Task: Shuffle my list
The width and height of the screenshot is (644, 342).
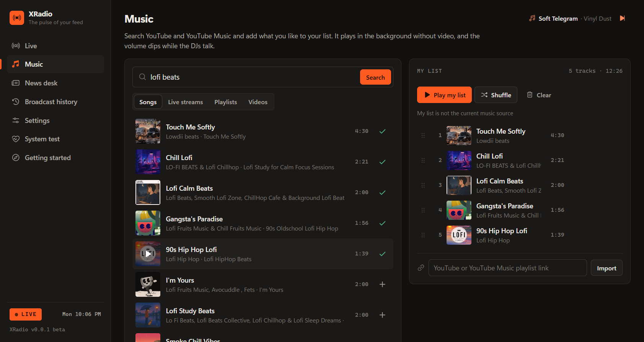Action: click(496, 95)
